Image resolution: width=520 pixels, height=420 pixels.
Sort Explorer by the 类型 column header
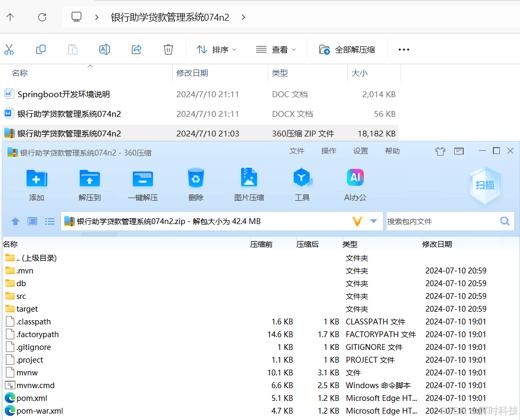[279, 73]
